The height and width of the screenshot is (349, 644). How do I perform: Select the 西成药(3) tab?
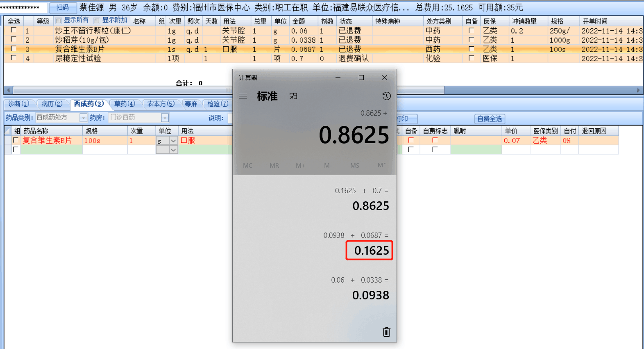tap(88, 104)
